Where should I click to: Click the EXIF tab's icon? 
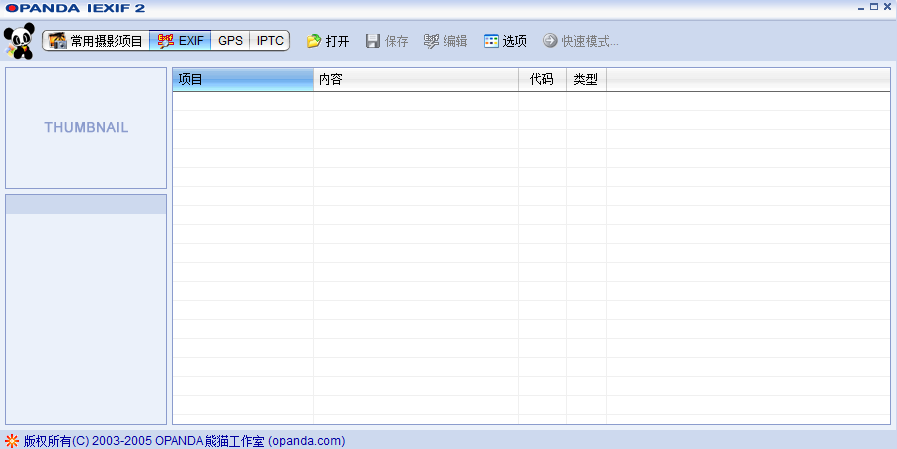tap(165, 41)
